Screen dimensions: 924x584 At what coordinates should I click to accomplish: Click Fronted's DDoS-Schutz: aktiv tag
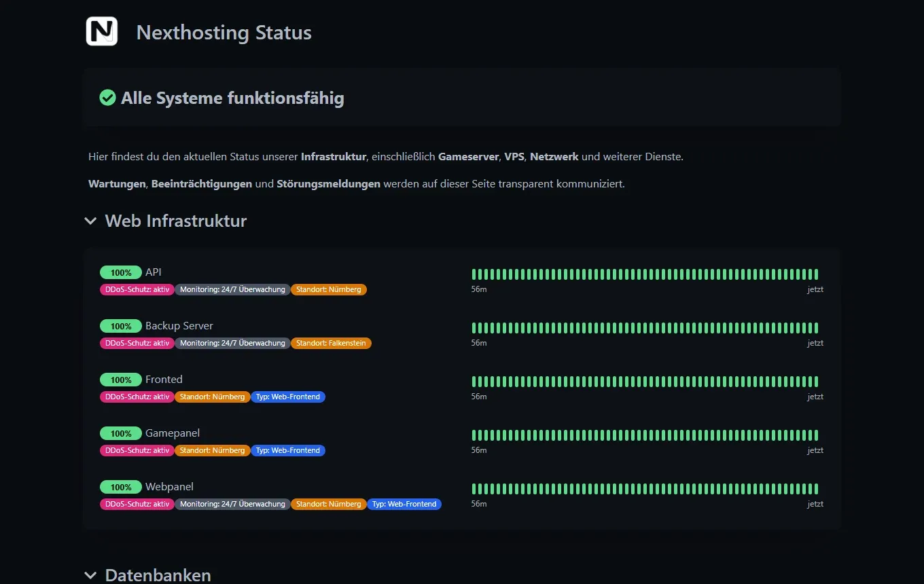(x=137, y=397)
